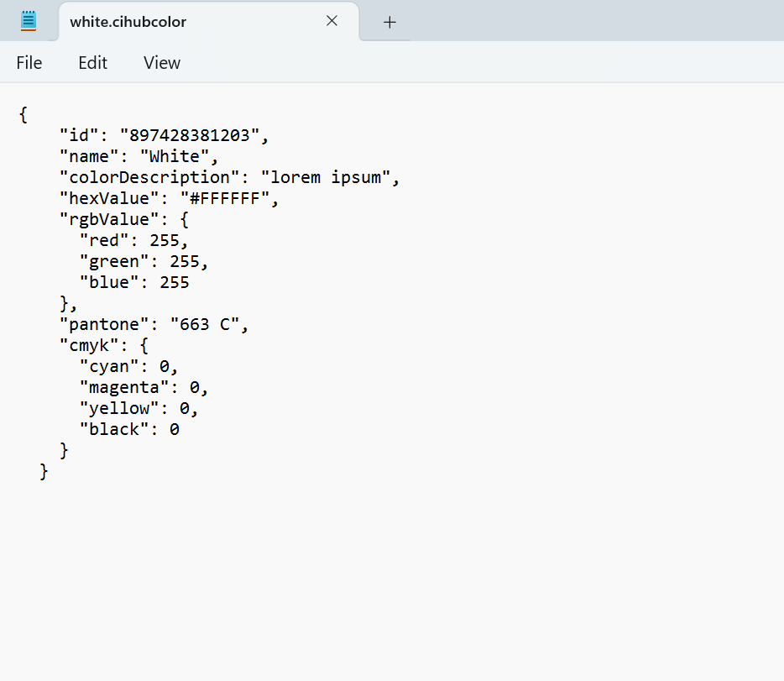Click the rgbValue key line
The width and height of the screenshot is (784, 681).
(124, 219)
